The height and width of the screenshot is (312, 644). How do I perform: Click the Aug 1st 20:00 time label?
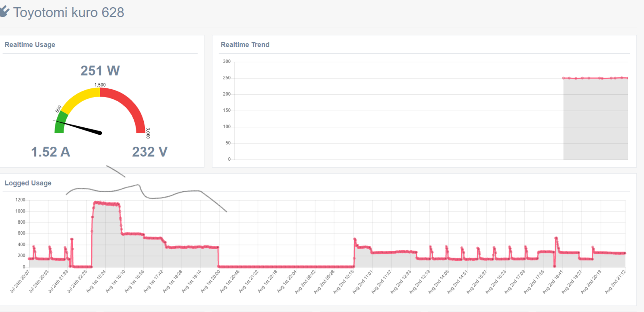[x=211, y=281]
